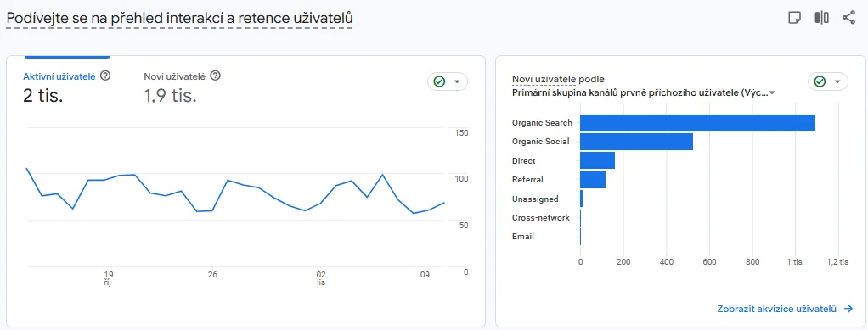Click the Referral channel label
Image resolution: width=868 pixels, height=330 pixels.
tap(527, 180)
